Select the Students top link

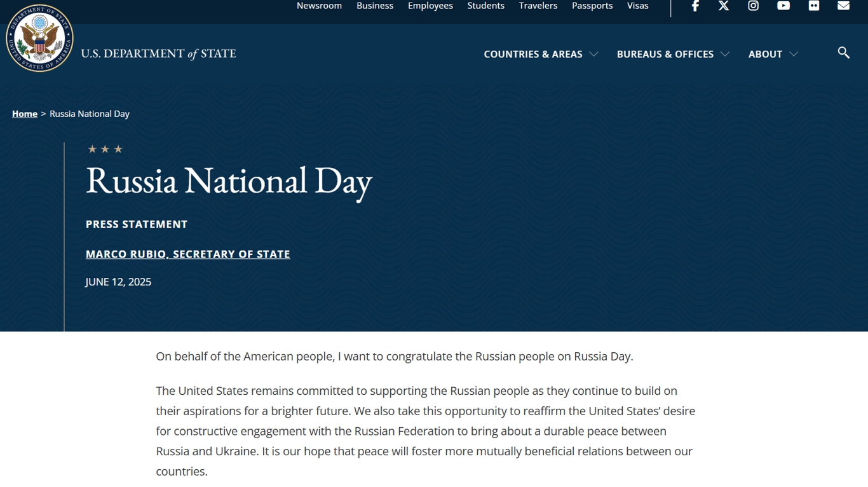[485, 6]
